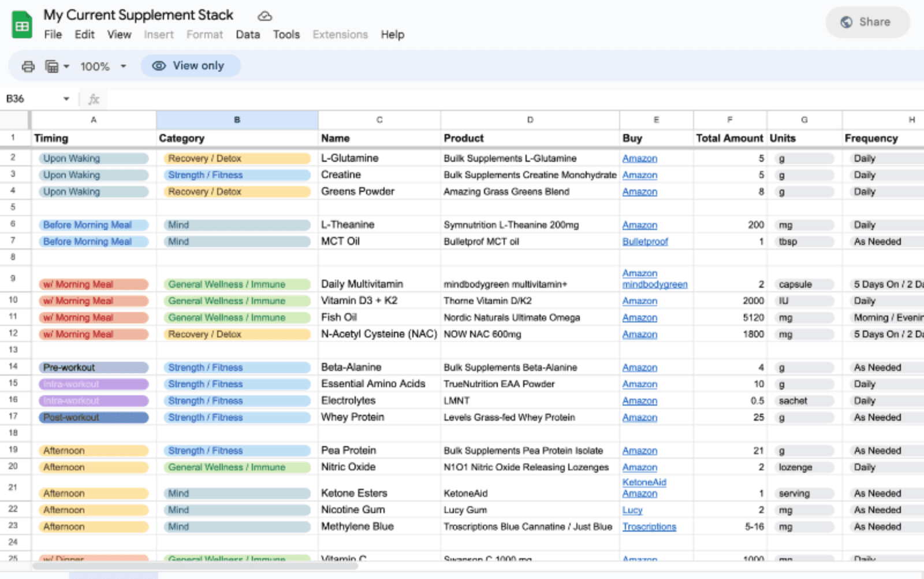Open the lozenge units dropdown for Nitric Oxide
Image resolution: width=924 pixels, height=579 pixels.
click(804, 467)
